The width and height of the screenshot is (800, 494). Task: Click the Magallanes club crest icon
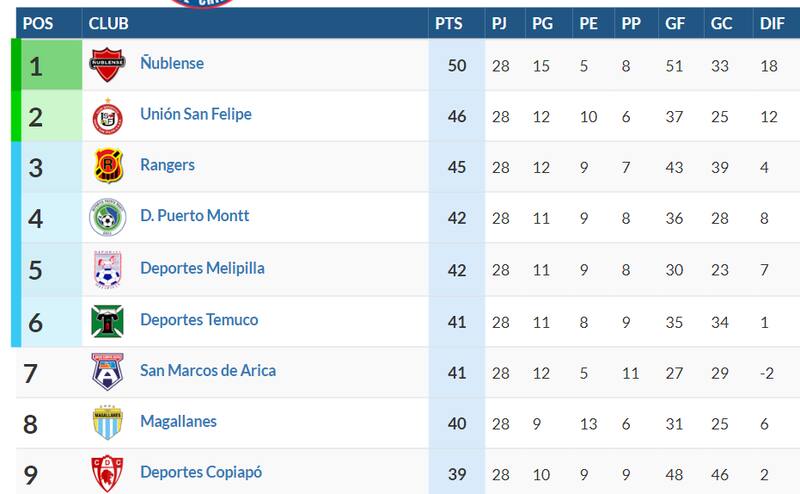click(x=107, y=423)
